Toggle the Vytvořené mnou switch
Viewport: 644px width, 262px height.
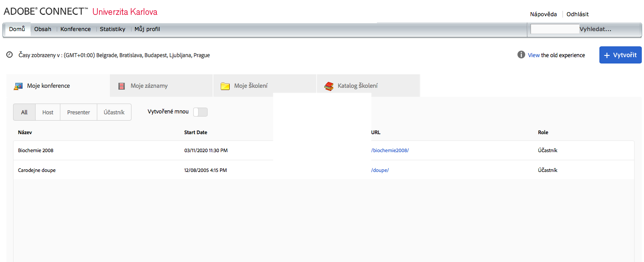[200, 112]
